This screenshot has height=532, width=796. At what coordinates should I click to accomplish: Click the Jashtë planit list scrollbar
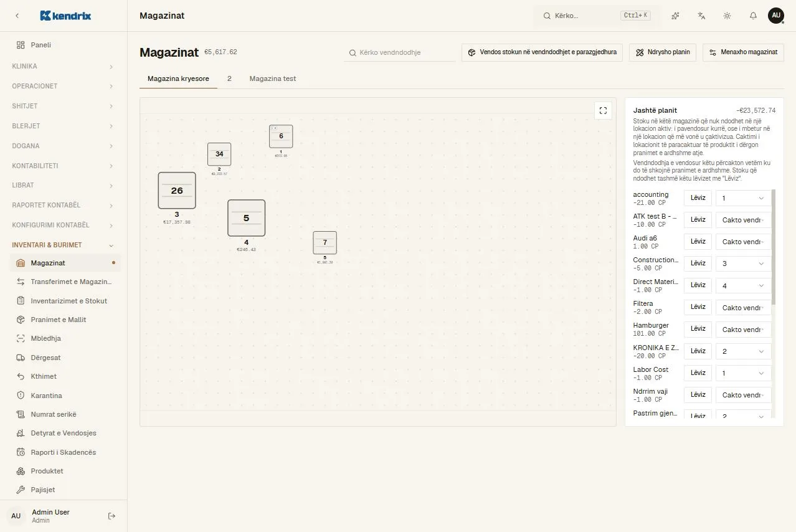point(774,247)
